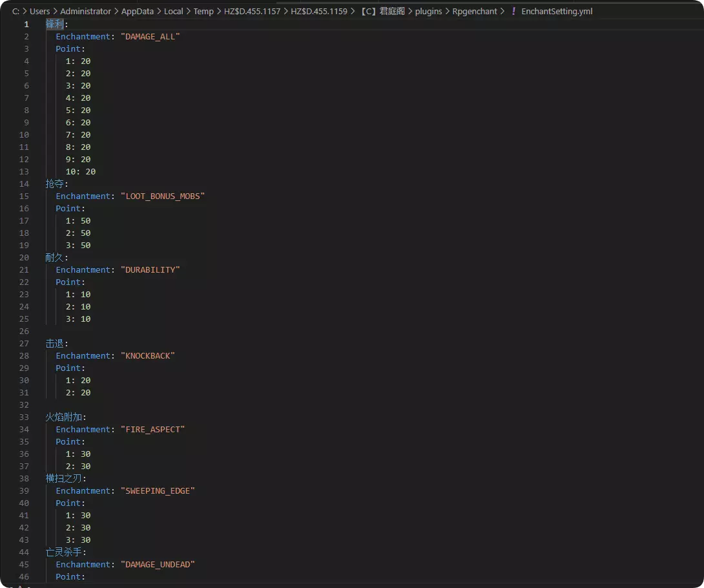Open the Administrator breadcrumb folder

click(x=85, y=11)
